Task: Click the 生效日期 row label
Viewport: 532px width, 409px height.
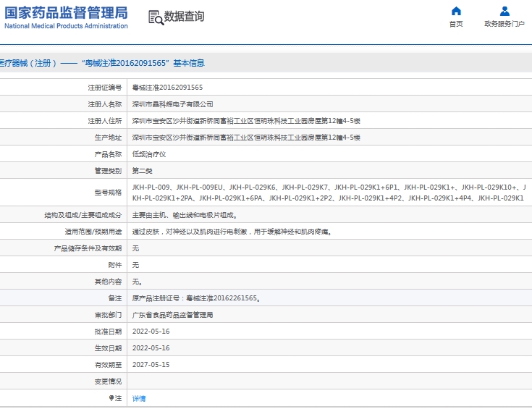Action: coord(108,348)
